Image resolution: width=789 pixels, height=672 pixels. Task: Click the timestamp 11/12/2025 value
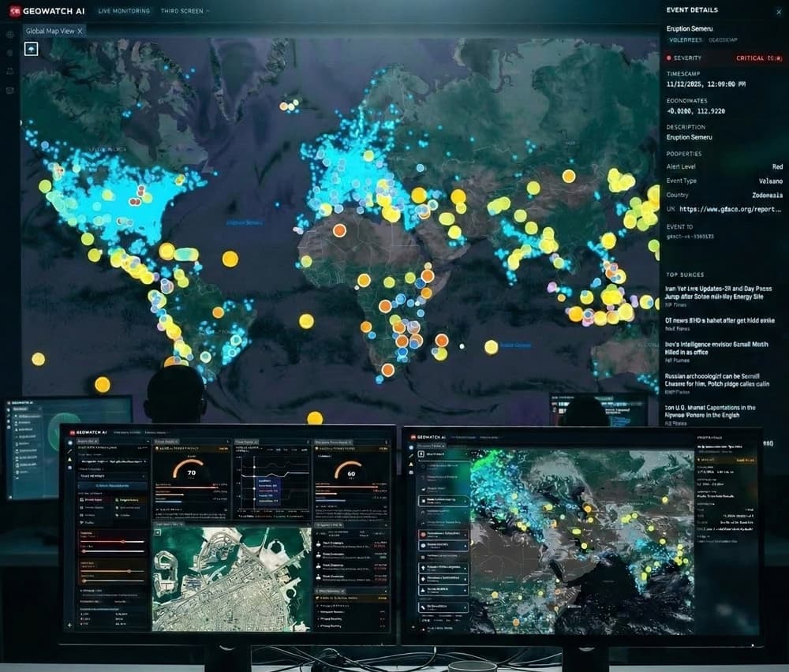point(706,84)
